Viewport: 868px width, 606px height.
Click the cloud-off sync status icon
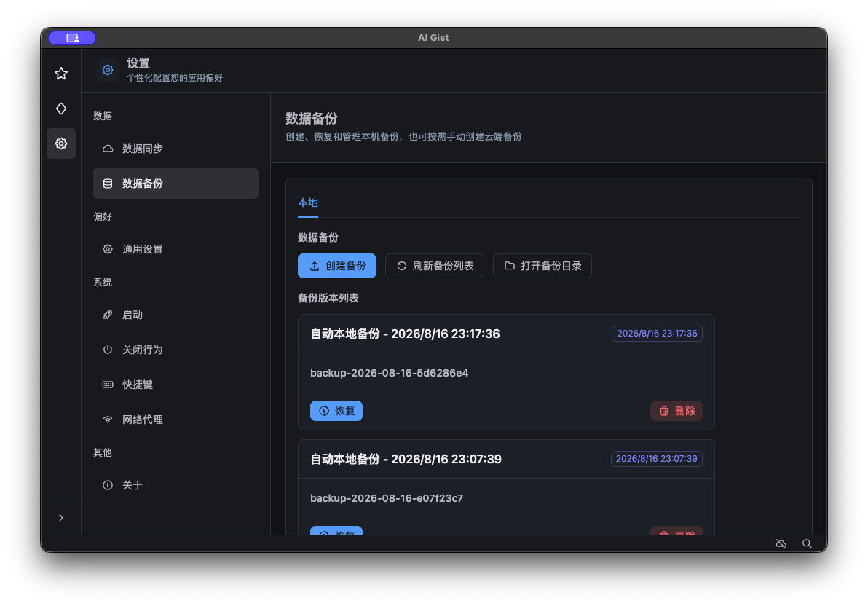tap(781, 544)
